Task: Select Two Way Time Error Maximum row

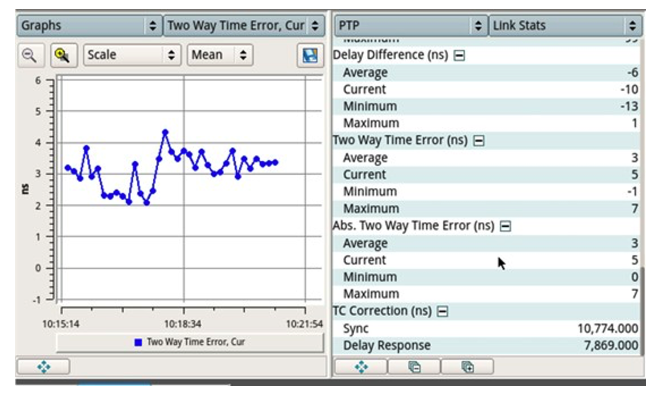Action: pyautogui.click(x=486, y=208)
